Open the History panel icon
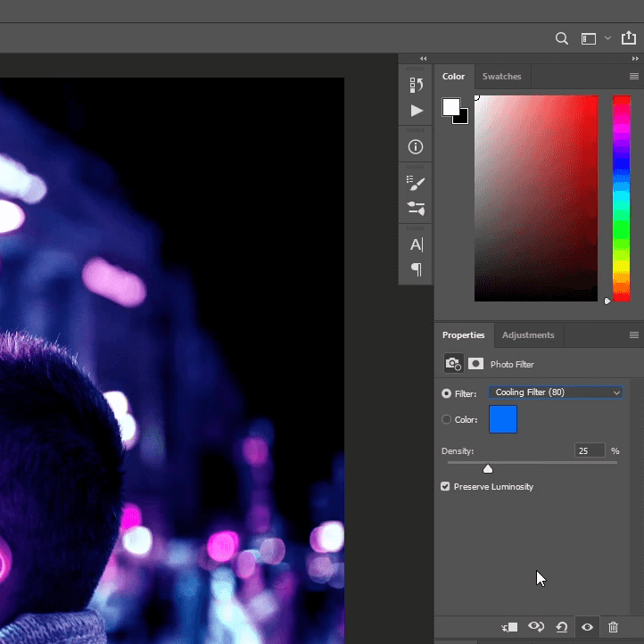The width and height of the screenshot is (644, 644). (x=416, y=85)
